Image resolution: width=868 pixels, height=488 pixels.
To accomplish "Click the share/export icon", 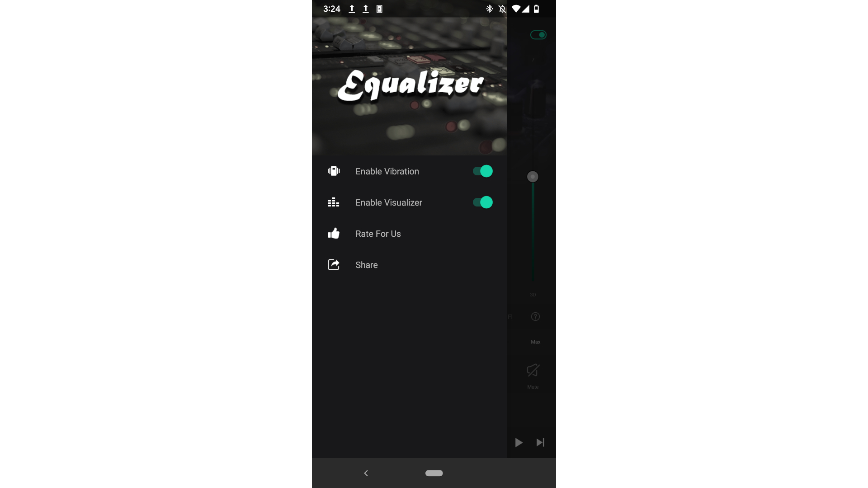I will tap(333, 264).
